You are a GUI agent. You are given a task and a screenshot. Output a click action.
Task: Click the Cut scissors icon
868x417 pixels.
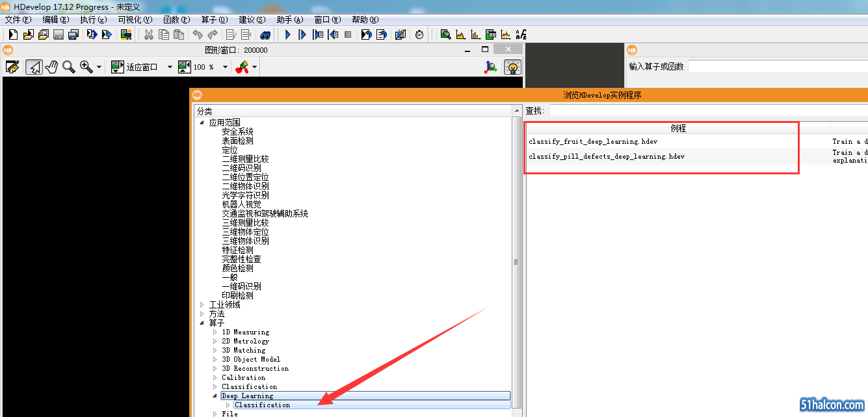pyautogui.click(x=148, y=34)
